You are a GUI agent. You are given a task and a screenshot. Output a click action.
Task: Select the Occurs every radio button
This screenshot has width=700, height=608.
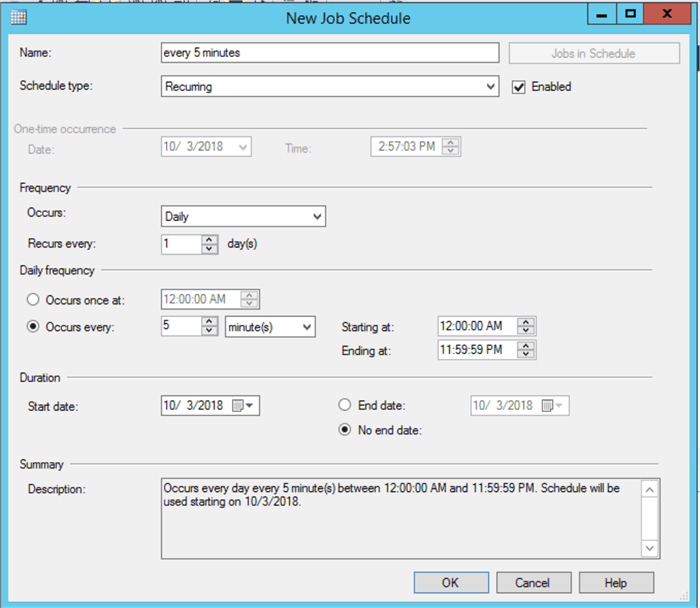[x=34, y=327]
